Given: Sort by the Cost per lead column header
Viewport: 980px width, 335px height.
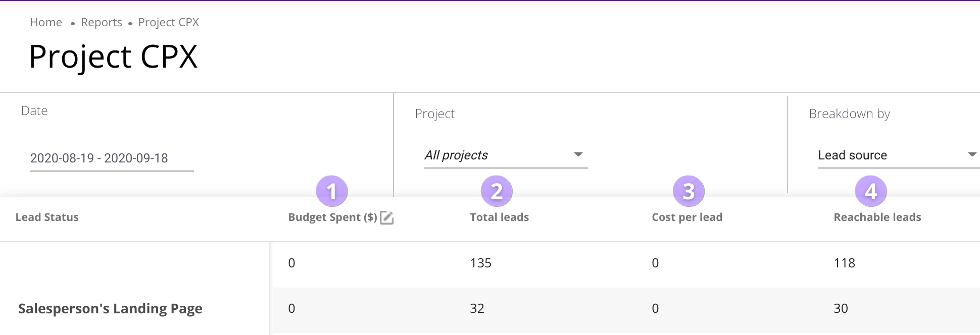Looking at the screenshot, I should [687, 217].
